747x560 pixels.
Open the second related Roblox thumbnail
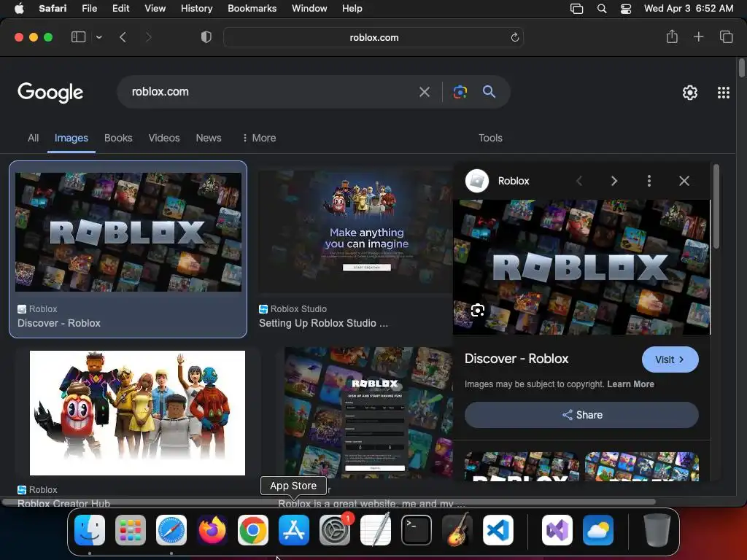point(642,466)
